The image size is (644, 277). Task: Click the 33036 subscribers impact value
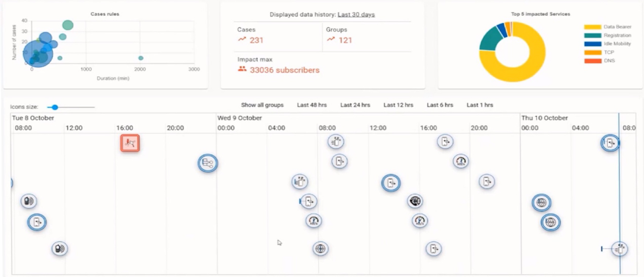tap(284, 70)
